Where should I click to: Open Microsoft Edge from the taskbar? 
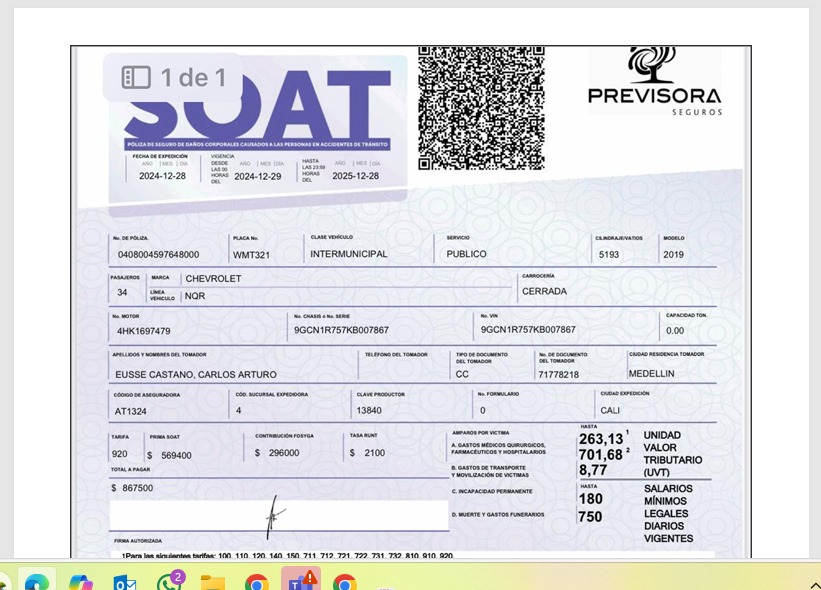tap(37, 582)
